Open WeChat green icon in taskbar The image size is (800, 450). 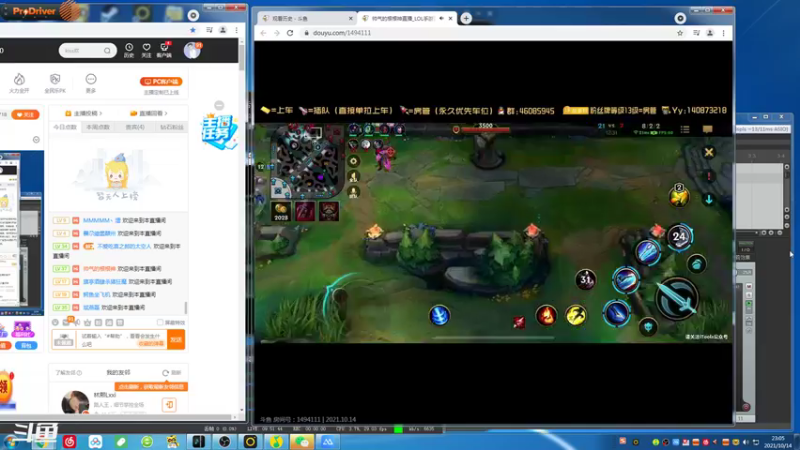pos(302,441)
